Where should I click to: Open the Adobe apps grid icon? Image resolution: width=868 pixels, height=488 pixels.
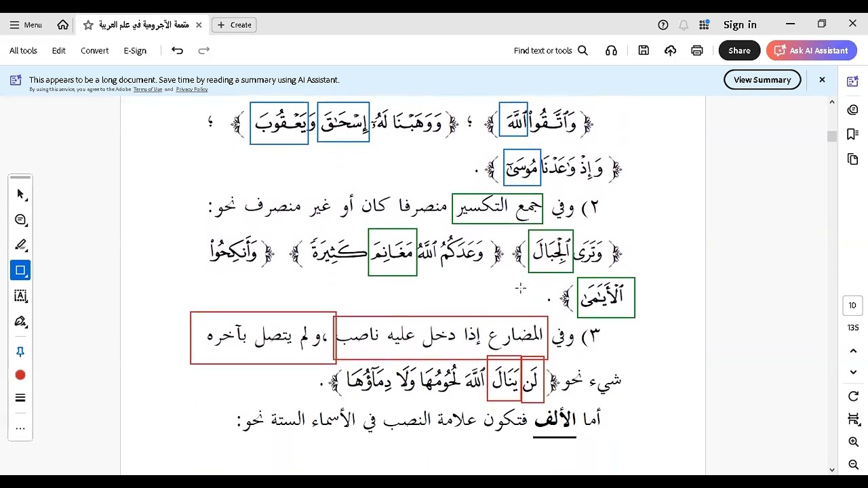[x=705, y=24]
